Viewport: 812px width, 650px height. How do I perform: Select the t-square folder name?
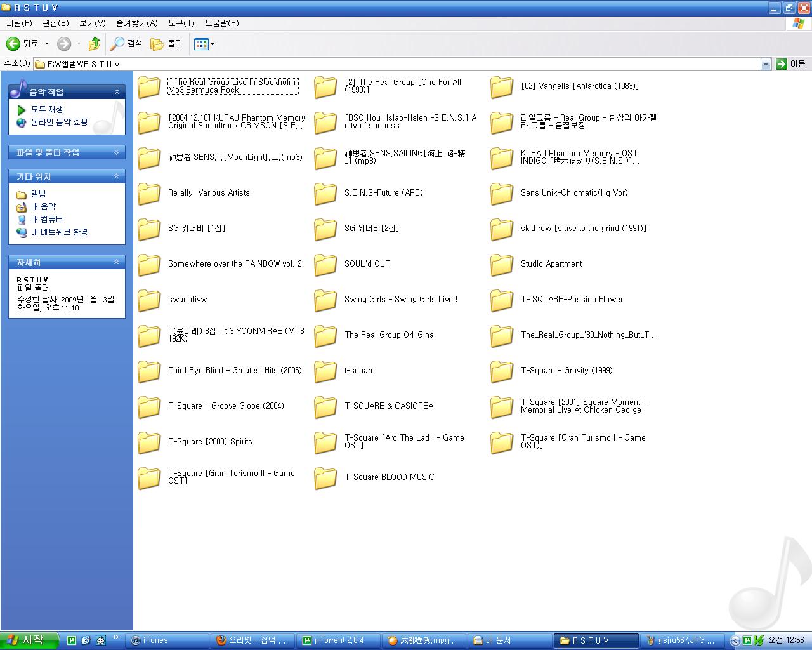[x=360, y=371]
